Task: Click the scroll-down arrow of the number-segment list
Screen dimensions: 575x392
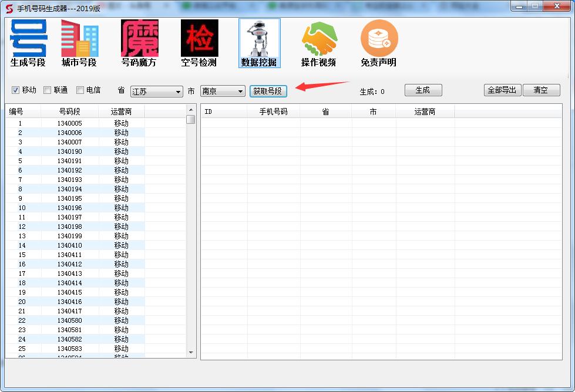Action: [191, 353]
